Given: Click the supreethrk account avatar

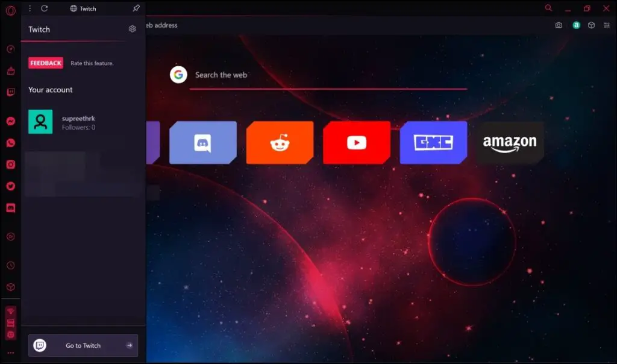Looking at the screenshot, I should pyautogui.click(x=40, y=122).
